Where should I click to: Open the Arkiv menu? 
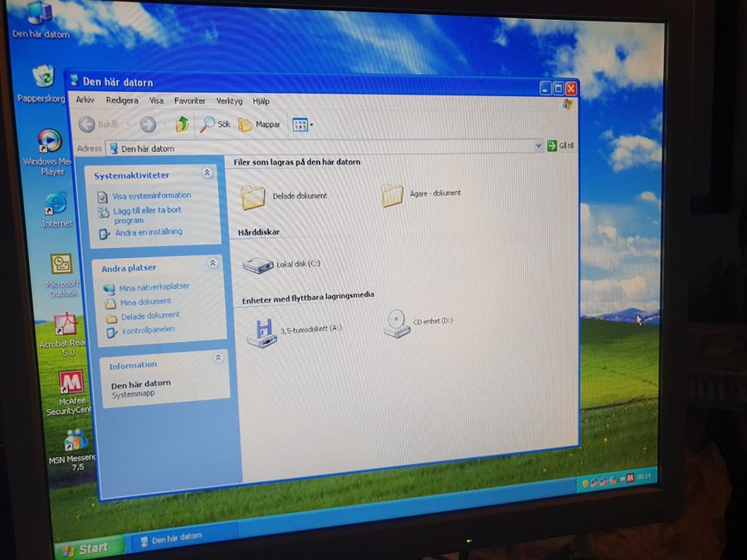pos(85,100)
